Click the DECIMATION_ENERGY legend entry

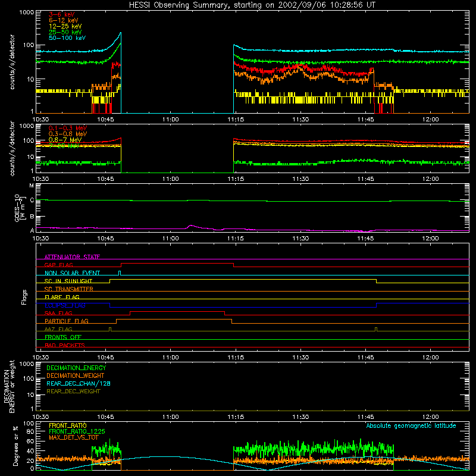tap(76, 368)
